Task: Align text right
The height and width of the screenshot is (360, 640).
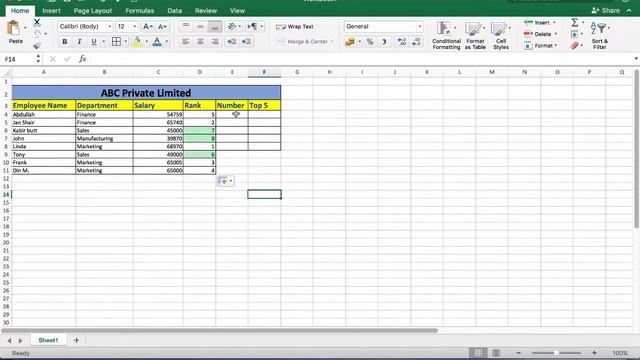Action: [215, 42]
